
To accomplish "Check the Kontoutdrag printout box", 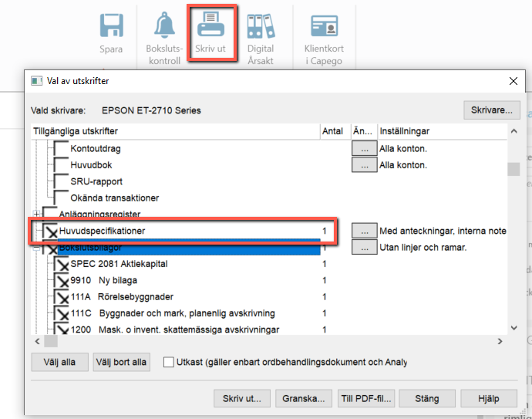I will (x=61, y=149).
